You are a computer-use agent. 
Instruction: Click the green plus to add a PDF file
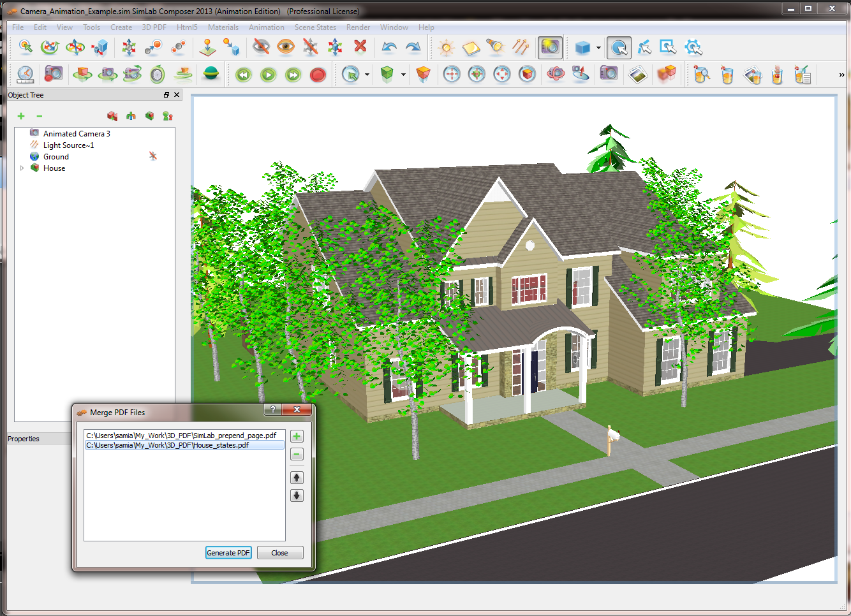297,437
